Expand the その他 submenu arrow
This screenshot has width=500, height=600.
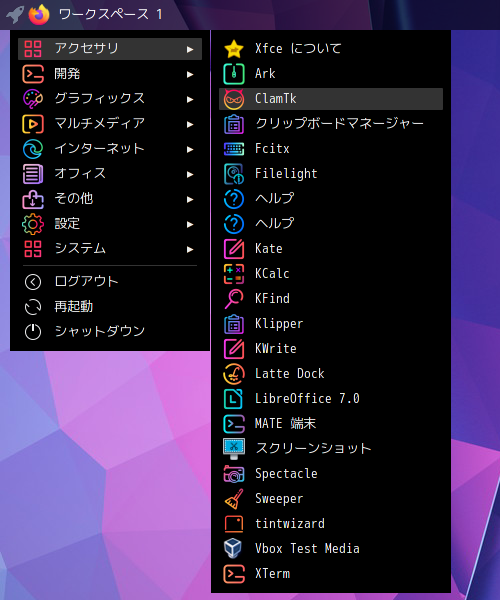coord(190,199)
